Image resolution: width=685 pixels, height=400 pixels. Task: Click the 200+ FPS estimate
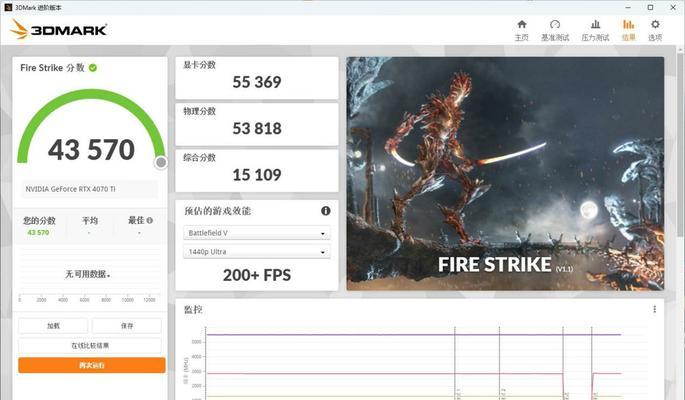coord(257,275)
